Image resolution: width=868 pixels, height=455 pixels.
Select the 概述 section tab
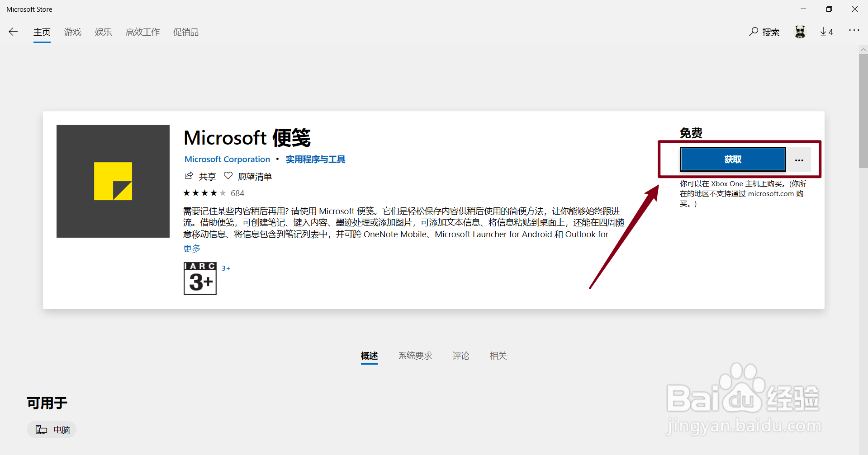point(369,356)
